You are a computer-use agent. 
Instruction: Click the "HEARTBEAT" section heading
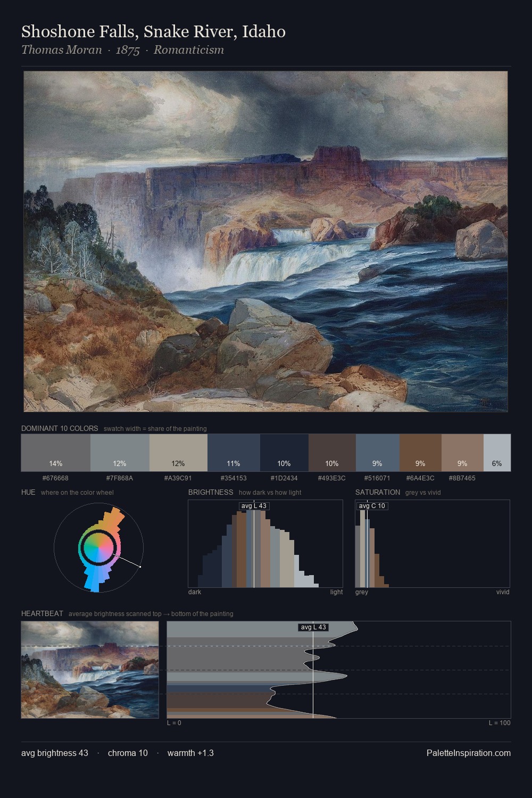pyautogui.click(x=42, y=613)
